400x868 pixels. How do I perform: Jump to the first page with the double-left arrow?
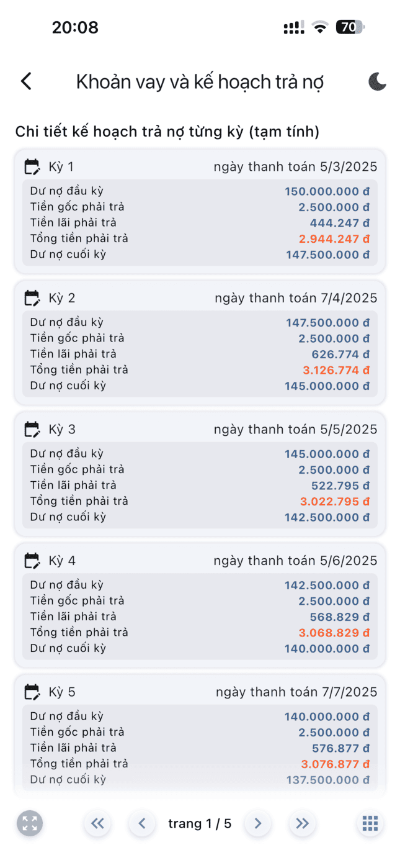pos(97,824)
